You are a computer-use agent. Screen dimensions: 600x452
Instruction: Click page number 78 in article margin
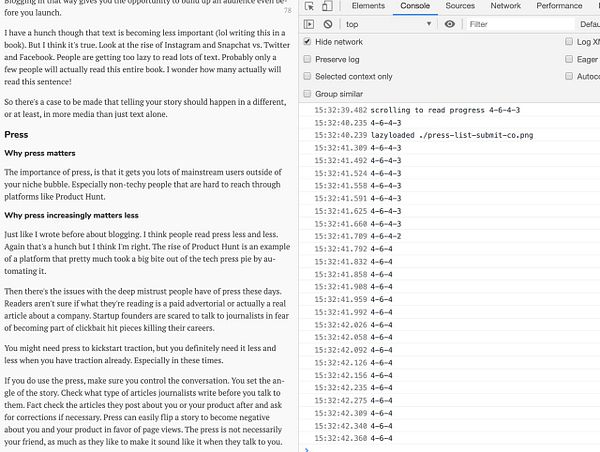click(288, 10)
